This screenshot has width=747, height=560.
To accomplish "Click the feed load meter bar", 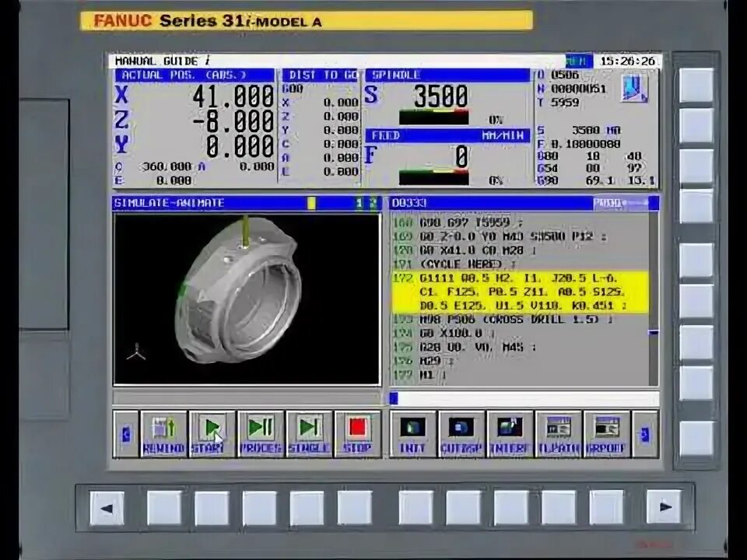I will pyautogui.click(x=433, y=177).
